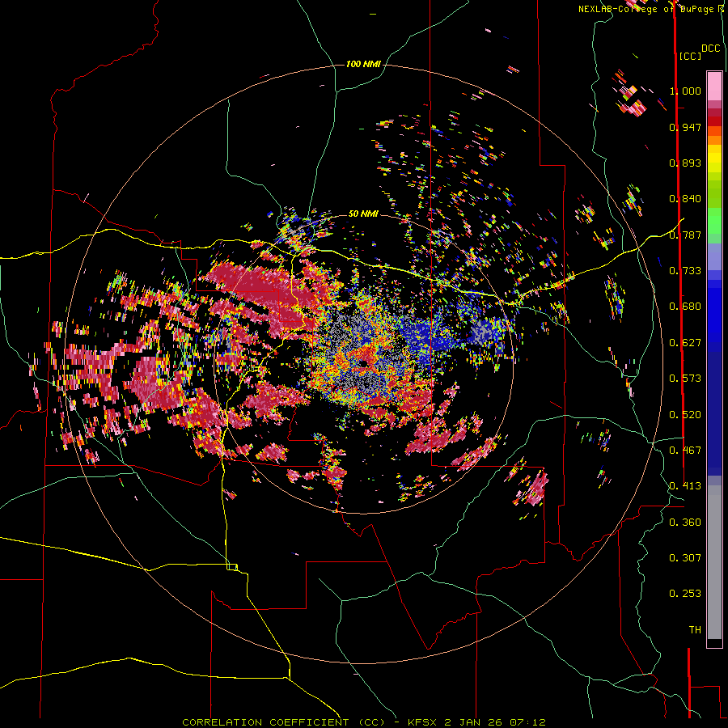
Task: Select the 0.467 legend value
Action: (x=685, y=451)
